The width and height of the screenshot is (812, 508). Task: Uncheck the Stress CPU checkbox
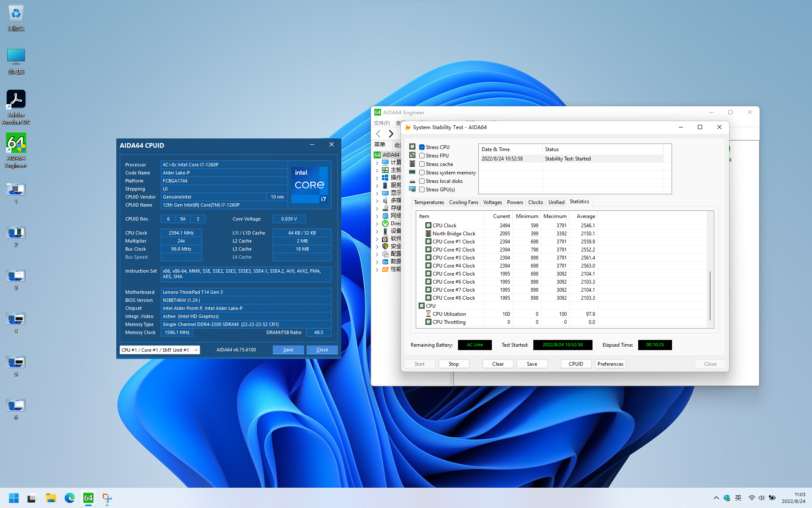pos(422,147)
